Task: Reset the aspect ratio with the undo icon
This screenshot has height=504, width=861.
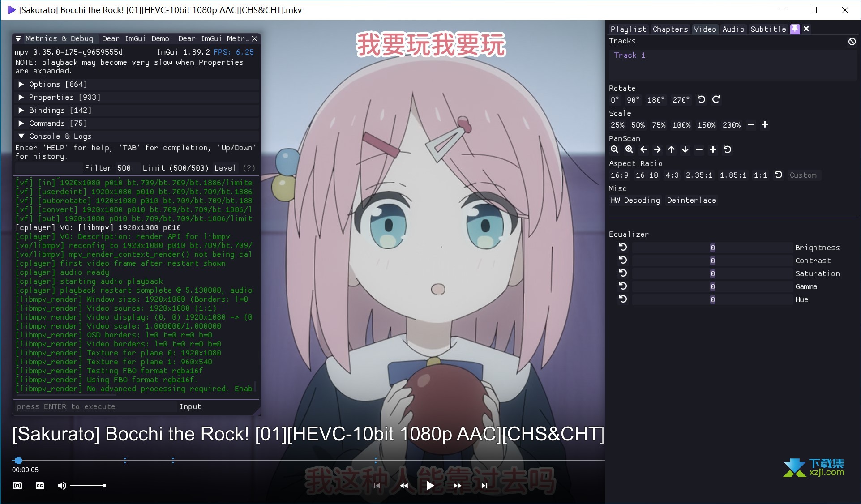Action: point(778,175)
